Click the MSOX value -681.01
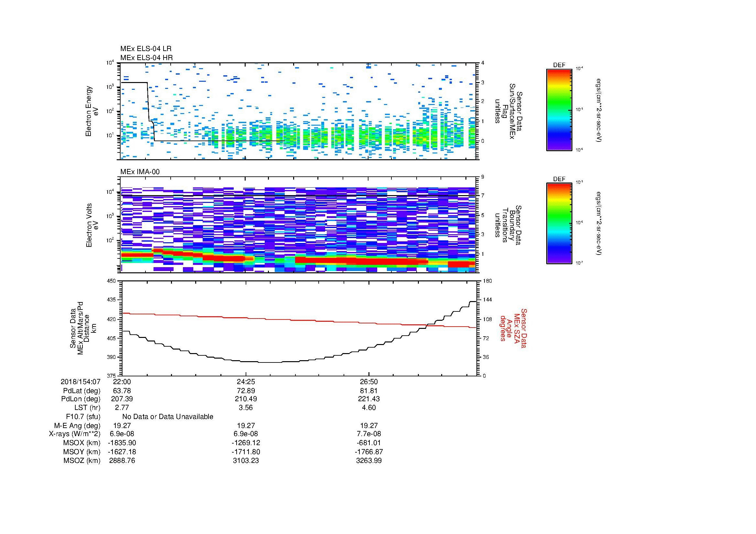 pyautogui.click(x=369, y=443)
